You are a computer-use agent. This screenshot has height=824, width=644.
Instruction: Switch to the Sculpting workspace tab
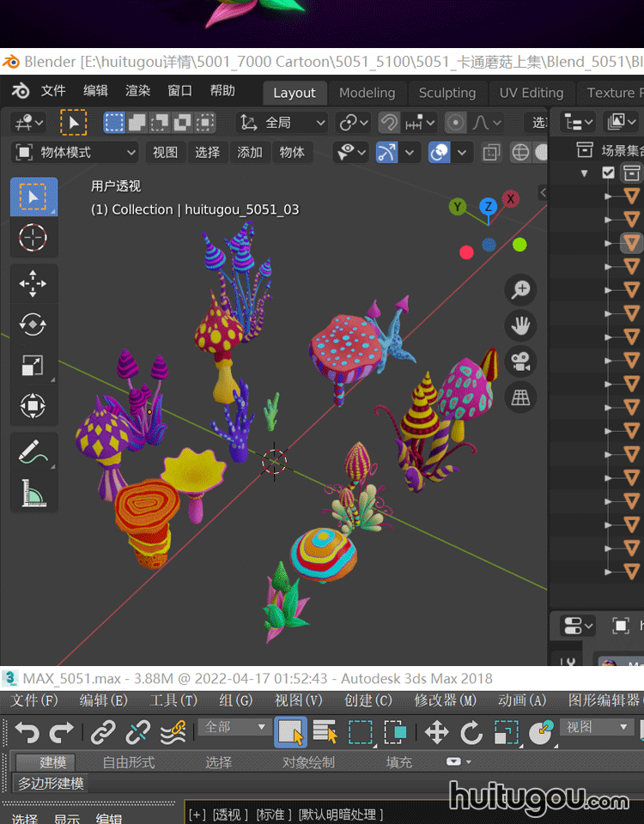(447, 93)
